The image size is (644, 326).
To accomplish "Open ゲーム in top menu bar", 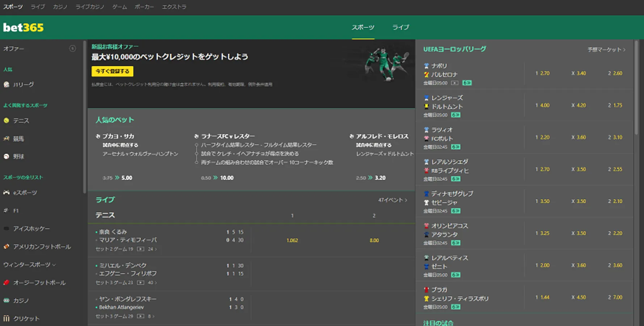I will (119, 7).
